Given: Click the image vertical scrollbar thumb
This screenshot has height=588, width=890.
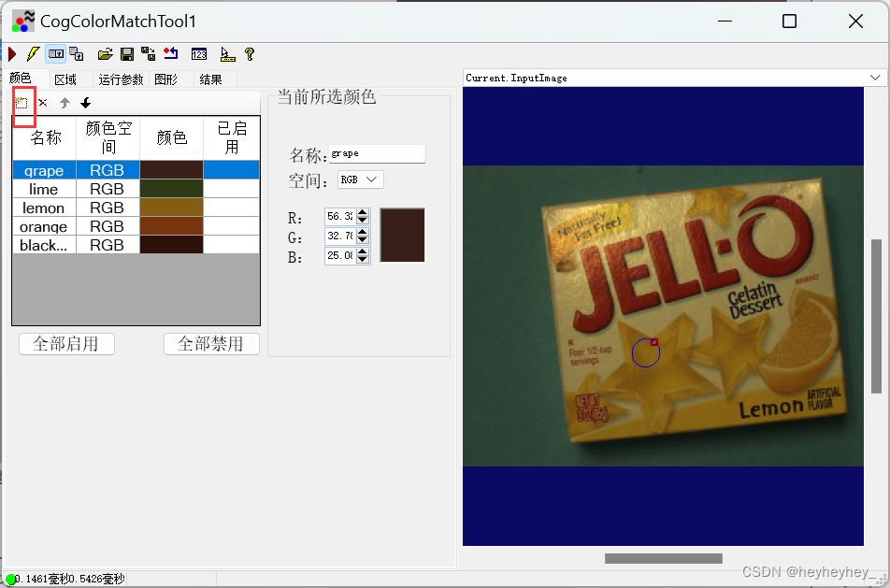Looking at the screenshot, I should coord(876,316).
